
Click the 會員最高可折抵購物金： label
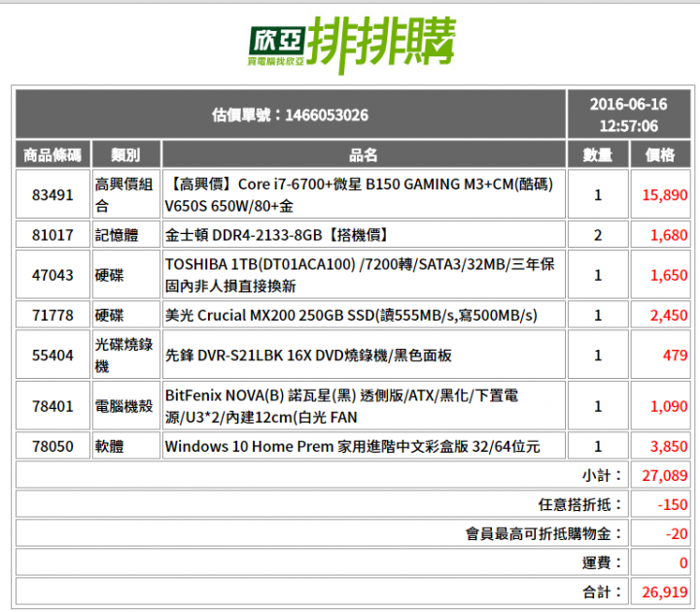pyautogui.click(x=543, y=533)
